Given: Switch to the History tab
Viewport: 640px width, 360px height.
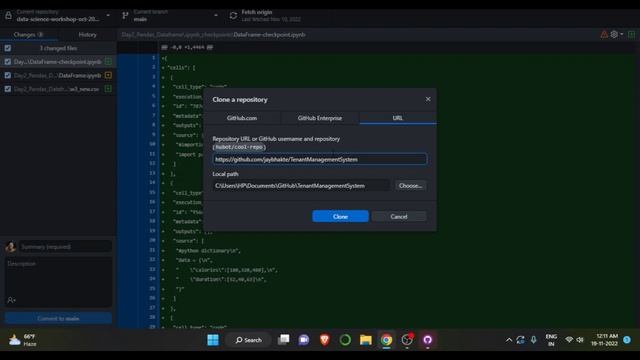Looking at the screenshot, I should coord(87,35).
